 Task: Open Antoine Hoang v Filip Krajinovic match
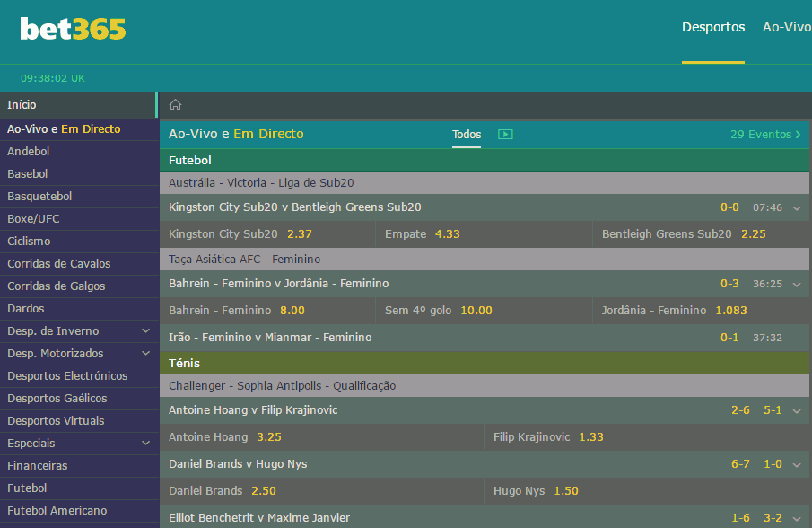pos(253,410)
